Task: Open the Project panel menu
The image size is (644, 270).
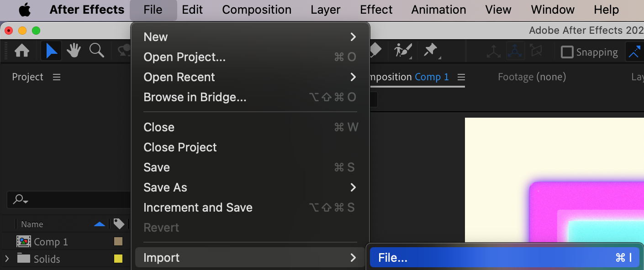Action: pyautogui.click(x=57, y=77)
